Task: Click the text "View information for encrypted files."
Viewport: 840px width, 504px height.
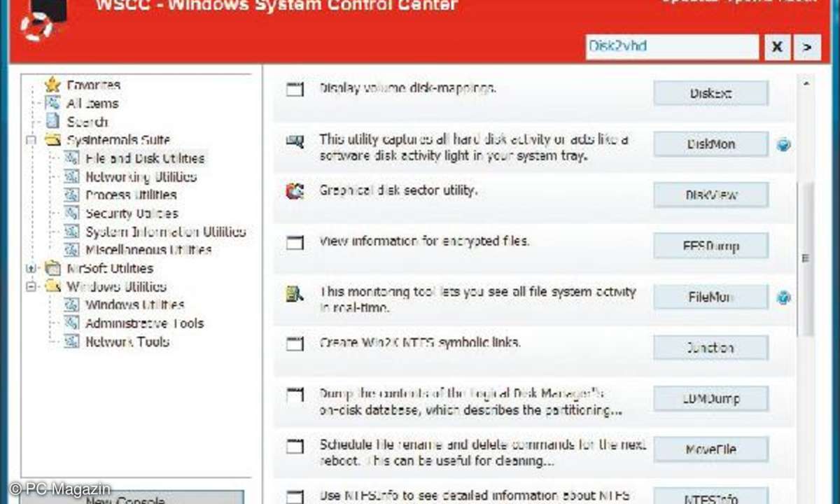Action: pyautogui.click(x=425, y=241)
